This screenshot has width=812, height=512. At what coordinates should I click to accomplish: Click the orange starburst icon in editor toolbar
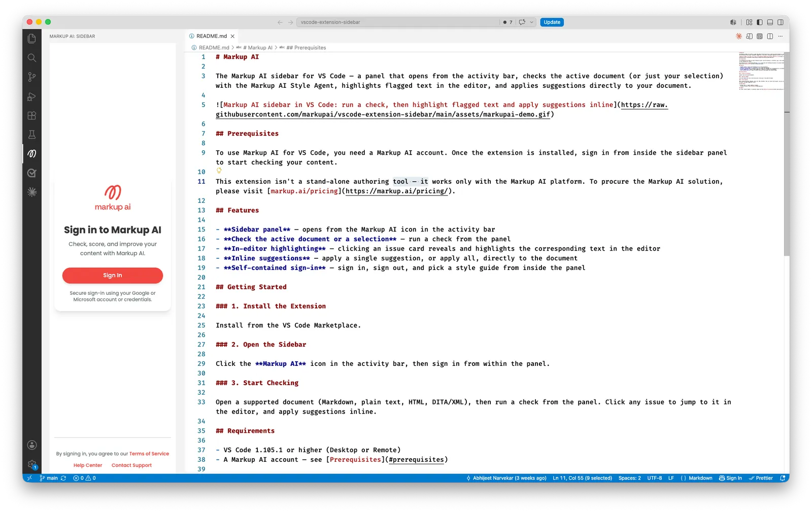tap(739, 36)
